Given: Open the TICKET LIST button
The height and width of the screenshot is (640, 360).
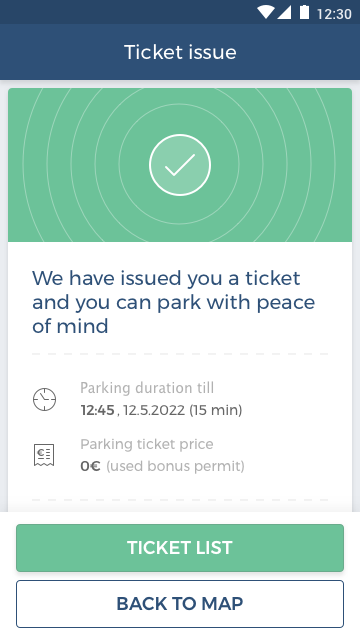Looking at the screenshot, I should coord(180,548).
